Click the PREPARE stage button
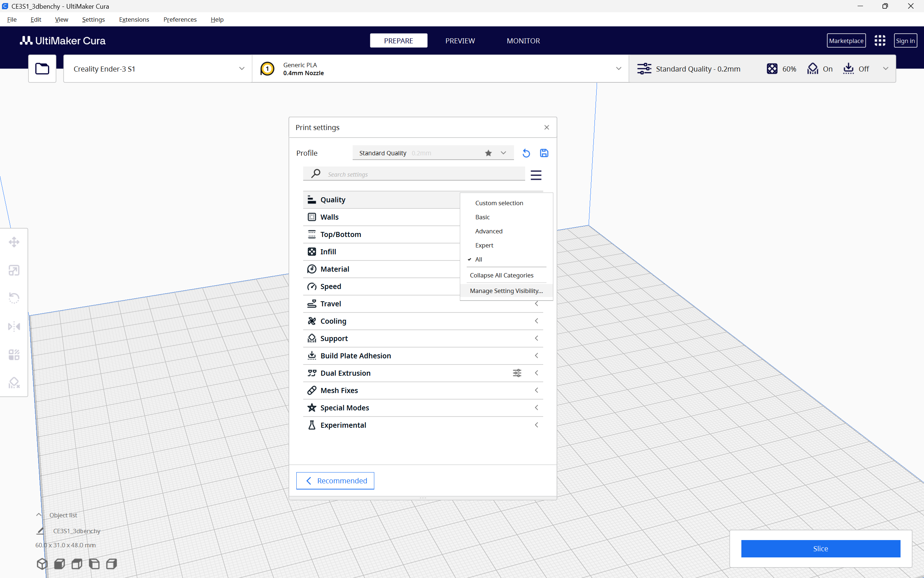The image size is (924, 578). click(398, 40)
